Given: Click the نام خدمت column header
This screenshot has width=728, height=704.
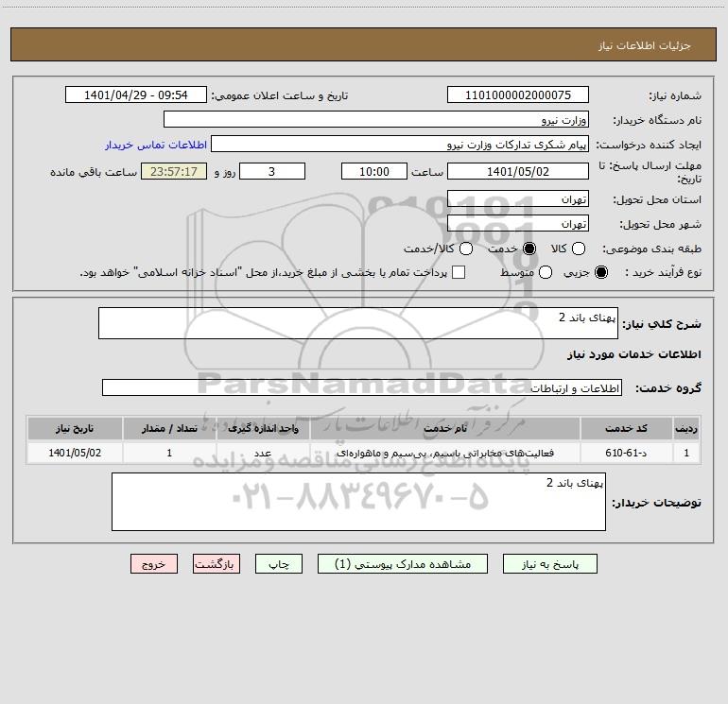Looking at the screenshot, I should (444, 428).
